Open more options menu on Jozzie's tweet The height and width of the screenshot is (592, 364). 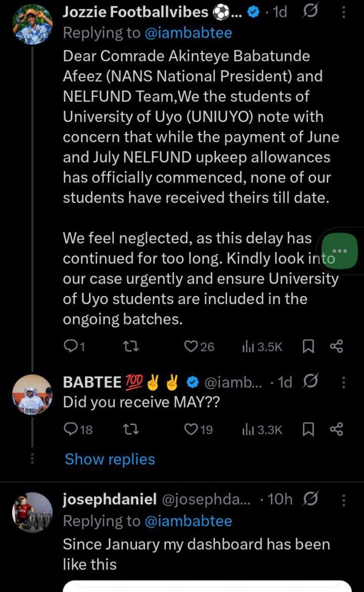pos(343,12)
